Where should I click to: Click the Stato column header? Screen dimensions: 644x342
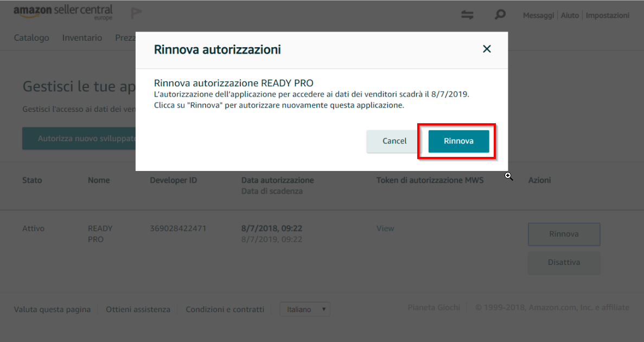(x=32, y=180)
